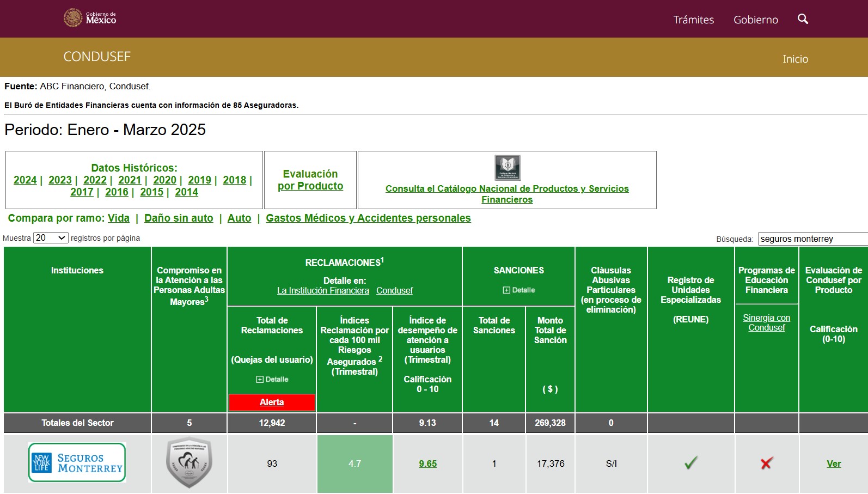The image size is (868, 494).
Task: Click the Totales del Sector row label
Action: click(77, 423)
